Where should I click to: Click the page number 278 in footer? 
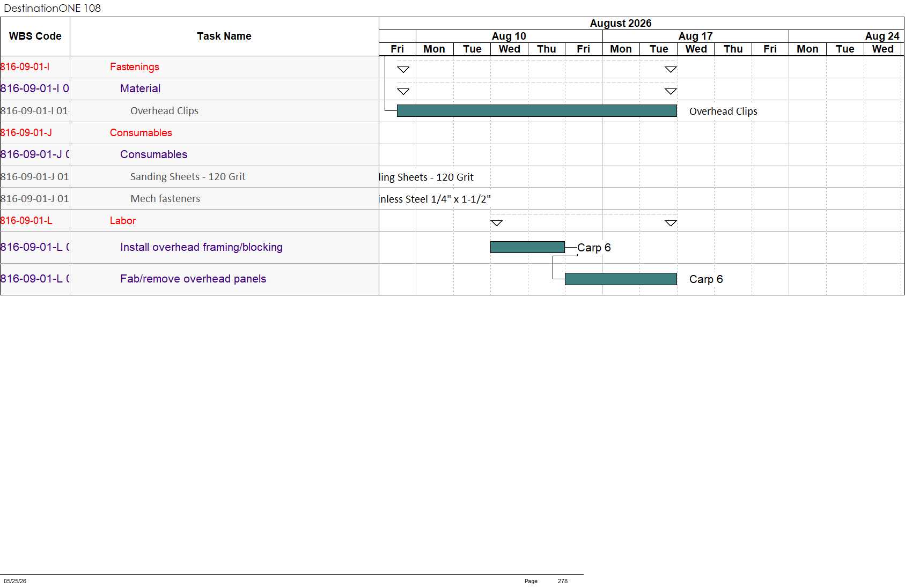(562, 581)
